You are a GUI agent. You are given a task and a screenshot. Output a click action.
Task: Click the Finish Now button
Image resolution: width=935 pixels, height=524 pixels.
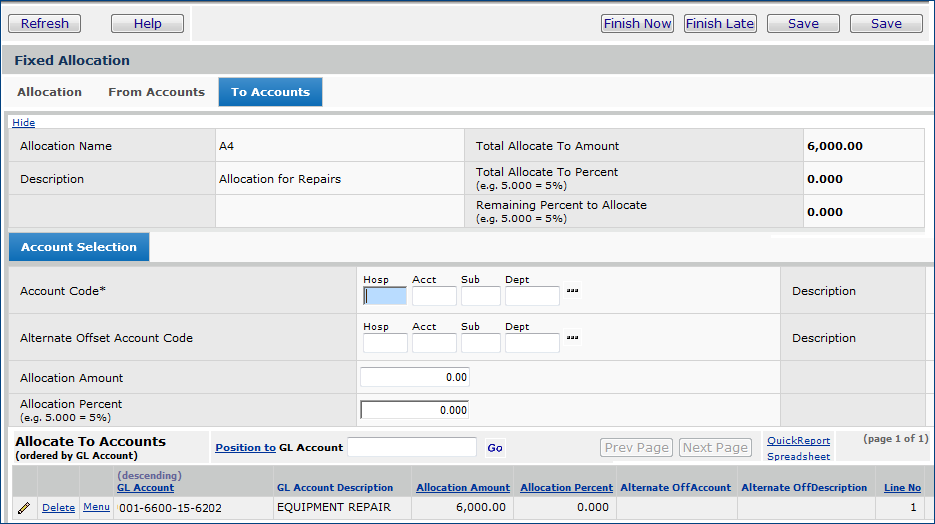pyautogui.click(x=637, y=24)
